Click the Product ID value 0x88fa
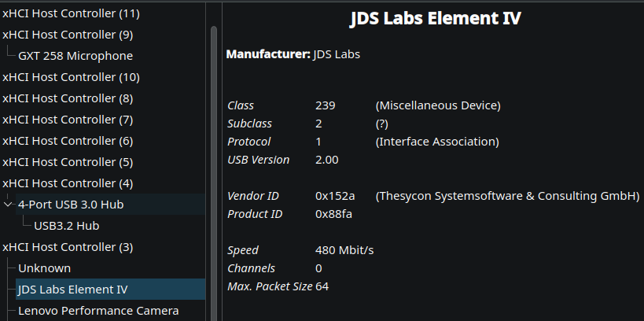Screen dimensions: 644x321 pyautogui.click(x=333, y=214)
